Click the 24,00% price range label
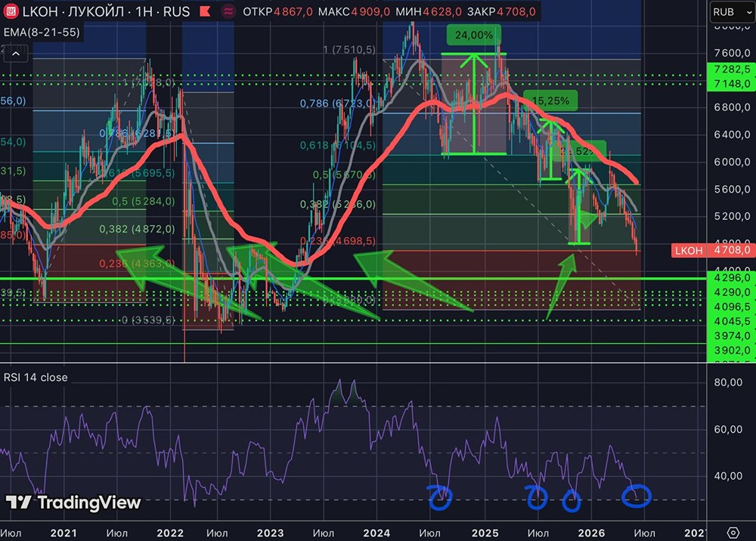This screenshot has width=756, height=541. 474,36
